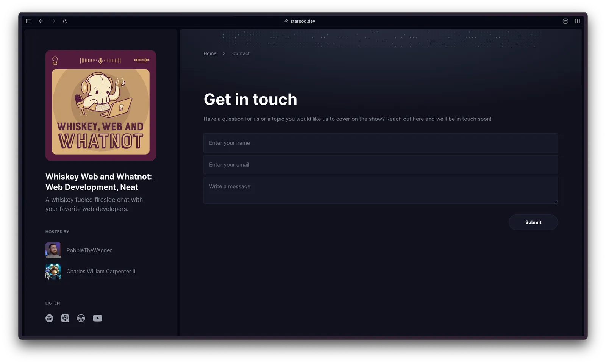
Task: Click the forward navigation arrow
Action: pyautogui.click(x=53, y=21)
